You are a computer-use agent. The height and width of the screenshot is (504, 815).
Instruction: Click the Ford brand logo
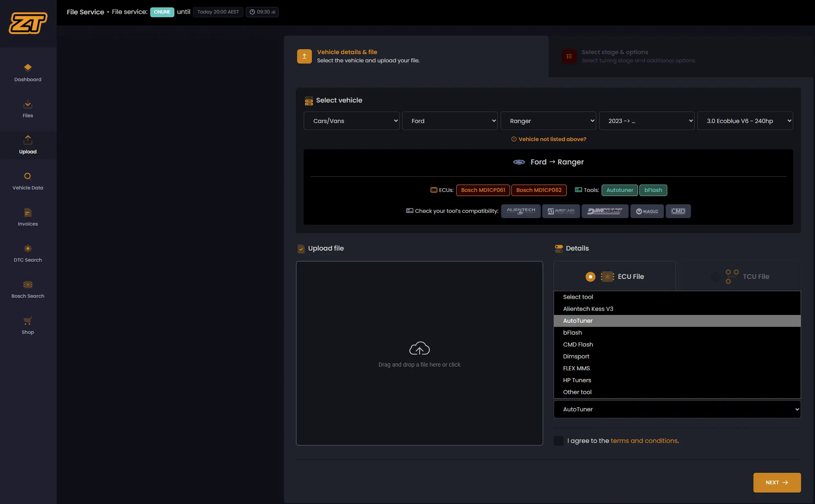coord(519,162)
